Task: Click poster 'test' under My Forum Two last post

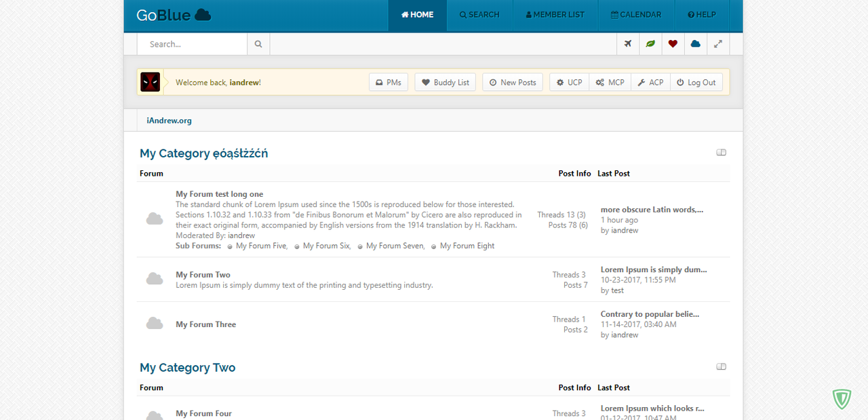Action: [x=617, y=290]
